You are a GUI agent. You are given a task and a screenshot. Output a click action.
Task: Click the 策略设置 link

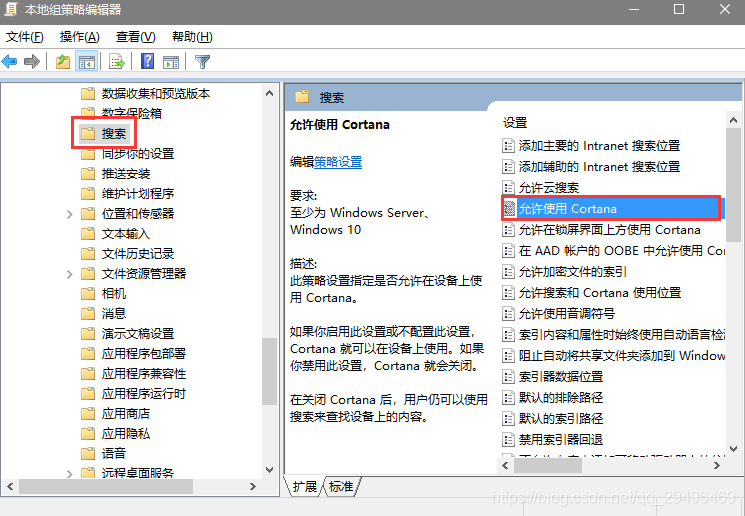(338, 162)
